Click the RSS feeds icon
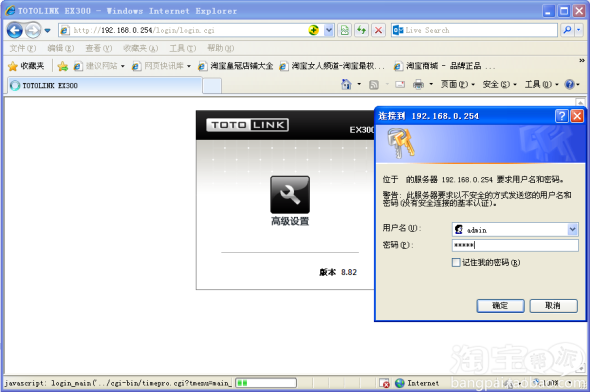 tap(374, 85)
